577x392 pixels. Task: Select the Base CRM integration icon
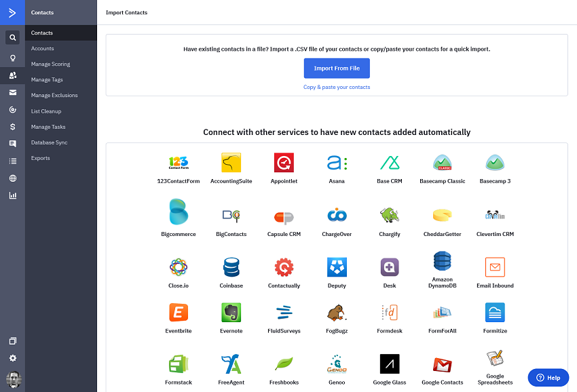390,163
